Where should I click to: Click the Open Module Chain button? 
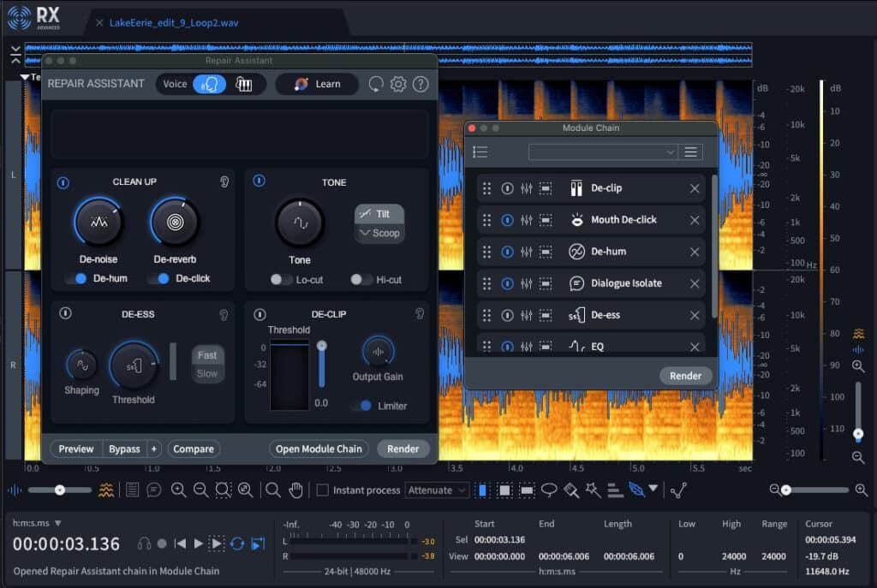point(319,448)
